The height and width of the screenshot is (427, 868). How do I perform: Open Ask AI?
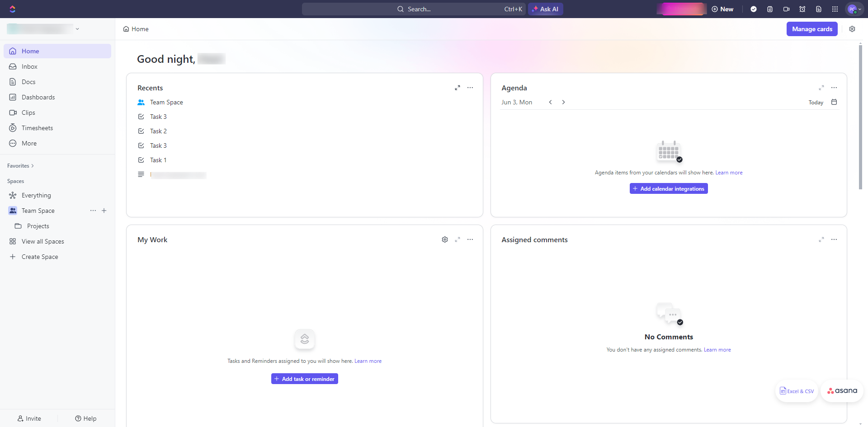click(545, 9)
